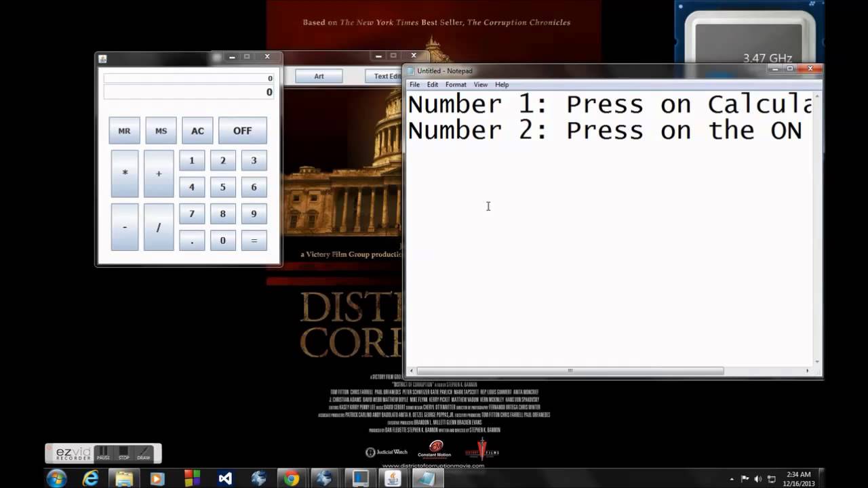868x488 pixels.
Task: Click the network tray icon
Action: 771,479
